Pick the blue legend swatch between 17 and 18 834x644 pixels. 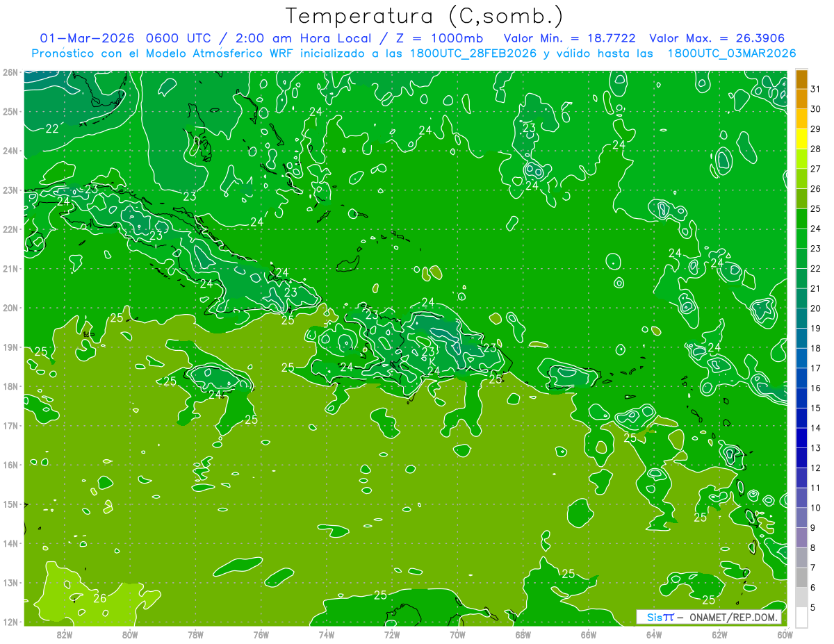pos(801,358)
